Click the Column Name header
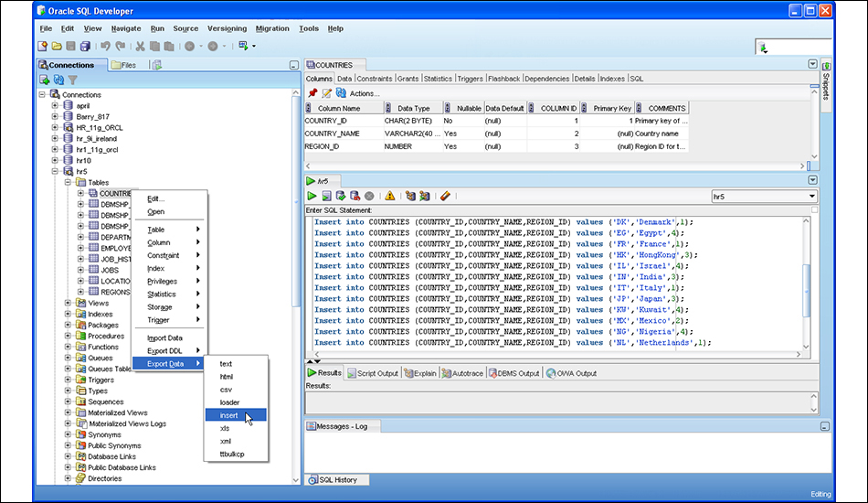868x503 pixels. point(344,108)
